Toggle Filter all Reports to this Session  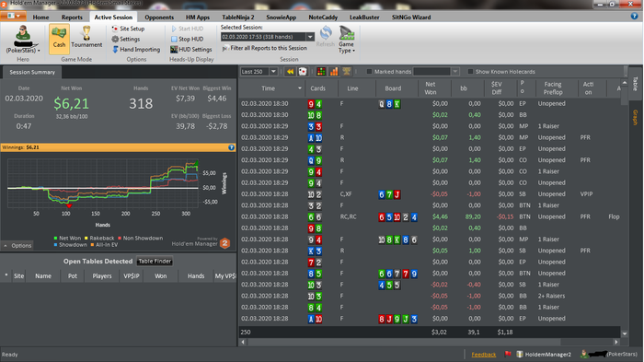(x=265, y=48)
